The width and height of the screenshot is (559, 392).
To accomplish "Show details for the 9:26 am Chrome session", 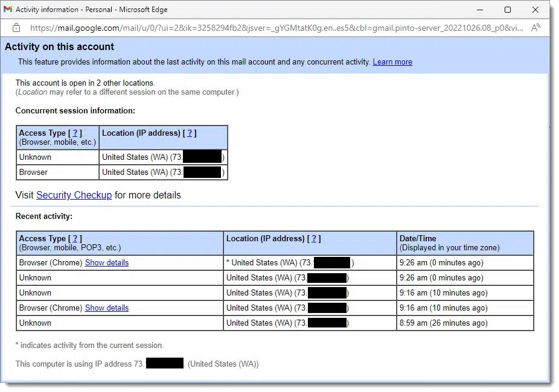I will [x=107, y=263].
